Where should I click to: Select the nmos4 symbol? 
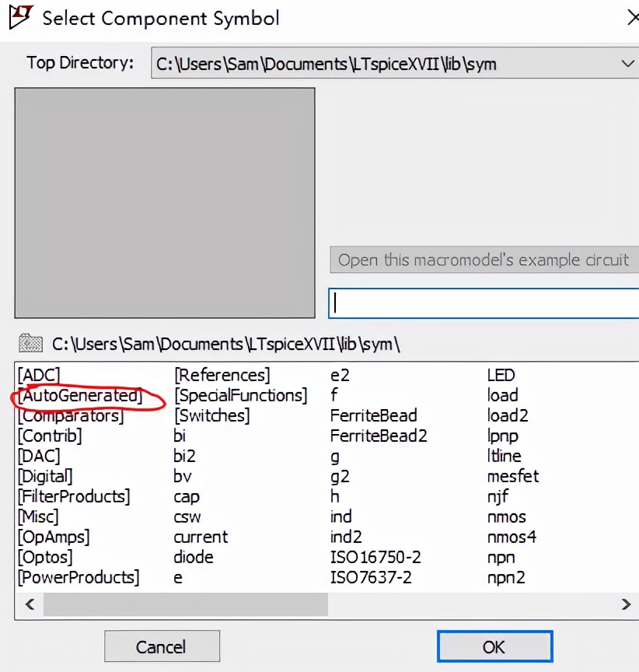click(x=512, y=537)
